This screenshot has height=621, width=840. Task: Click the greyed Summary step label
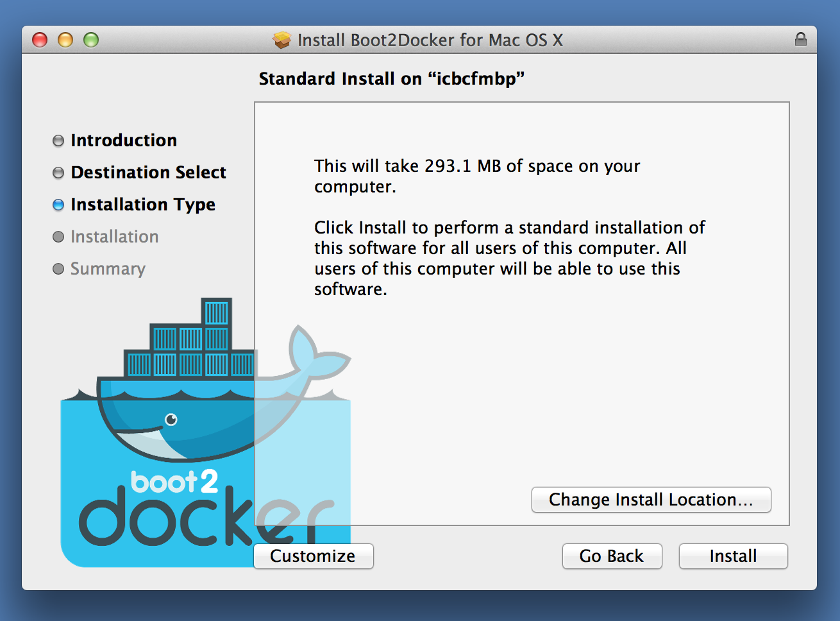tap(108, 269)
